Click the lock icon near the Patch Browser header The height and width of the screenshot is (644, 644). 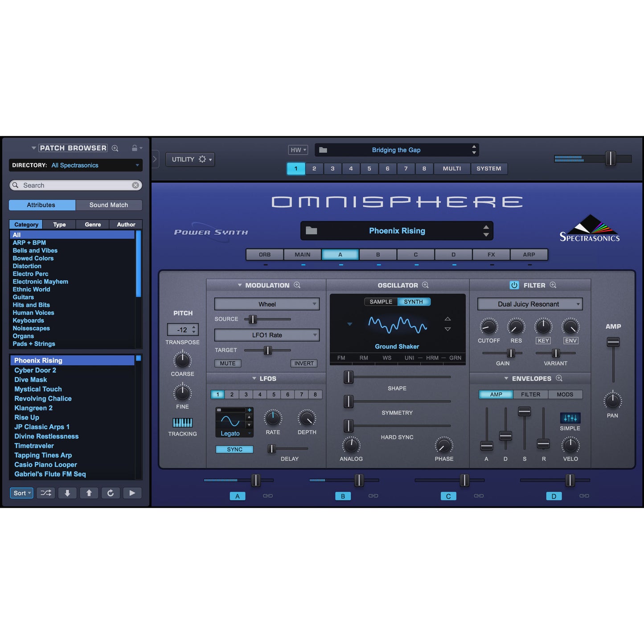[x=135, y=148]
